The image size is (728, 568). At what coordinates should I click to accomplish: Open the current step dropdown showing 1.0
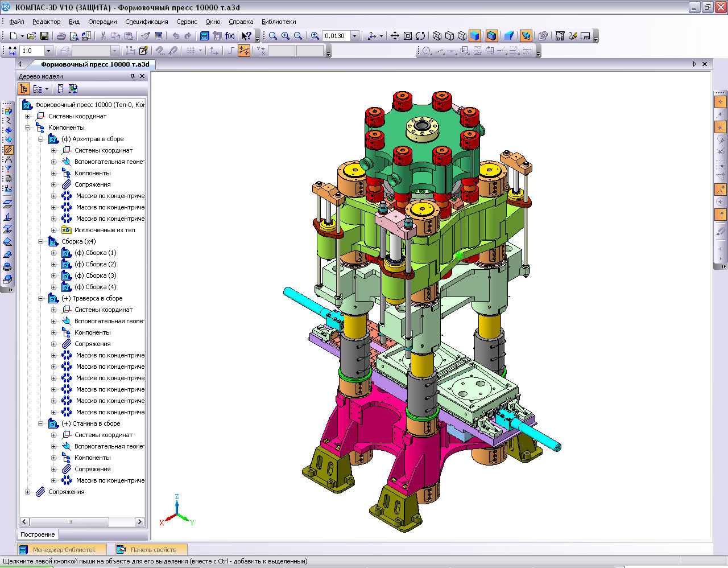[x=48, y=51]
